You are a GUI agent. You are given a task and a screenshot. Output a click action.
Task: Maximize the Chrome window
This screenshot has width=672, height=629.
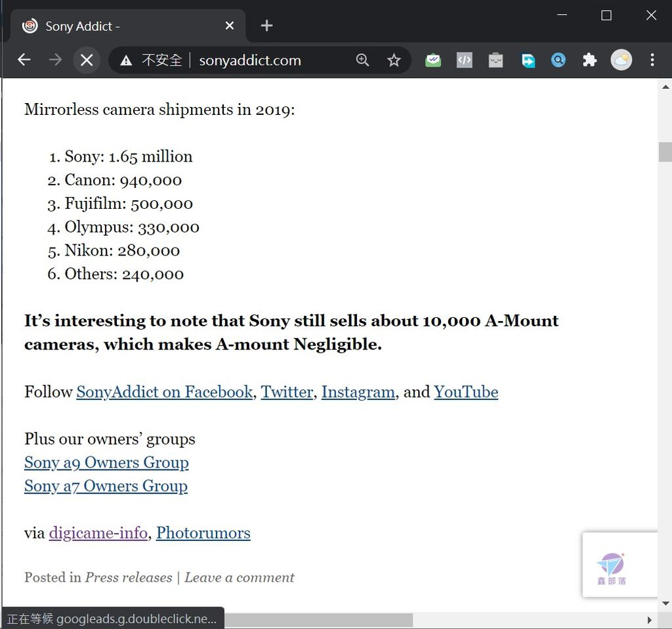click(606, 16)
